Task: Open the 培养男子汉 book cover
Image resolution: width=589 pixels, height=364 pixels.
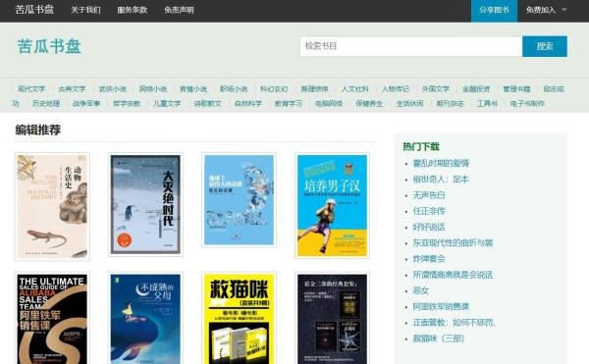Action: point(332,206)
